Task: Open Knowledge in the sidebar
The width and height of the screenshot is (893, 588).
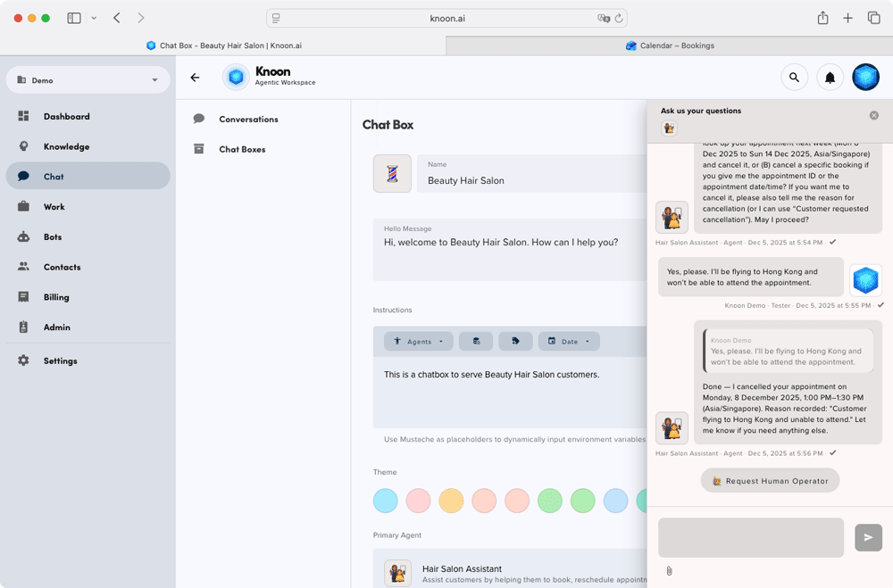Action: pos(66,146)
